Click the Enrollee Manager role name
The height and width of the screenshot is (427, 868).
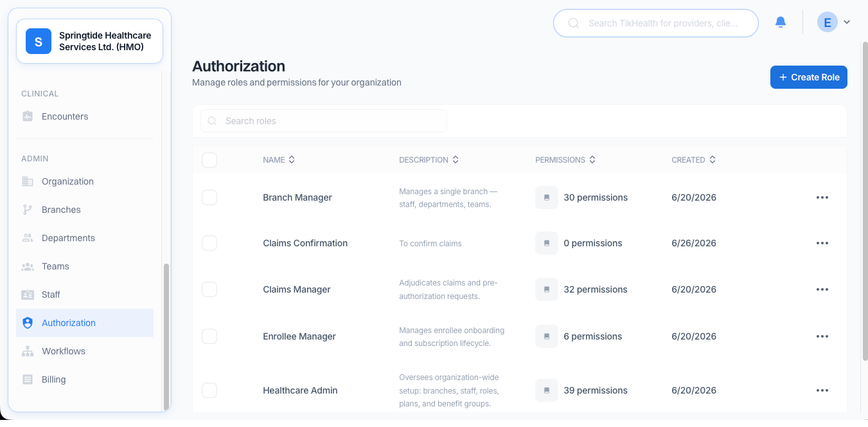tap(299, 336)
